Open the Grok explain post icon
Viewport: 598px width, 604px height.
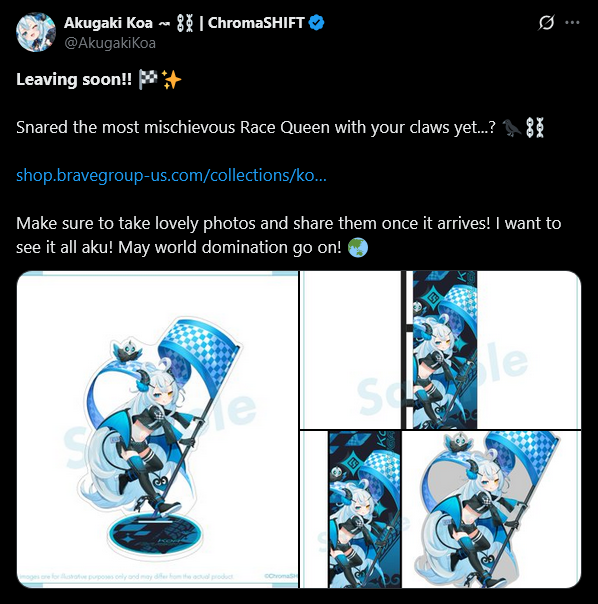546,22
